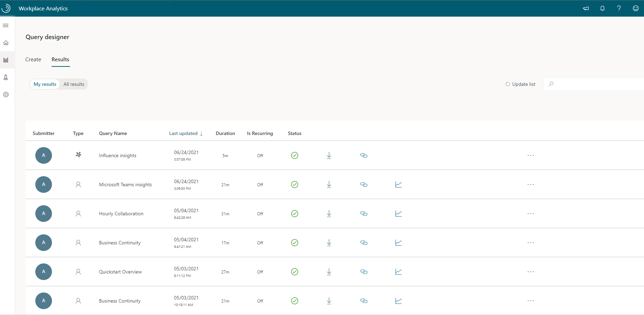This screenshot has width=644, height=315.
Task: Click the search field above the results table
Action: 594,84
